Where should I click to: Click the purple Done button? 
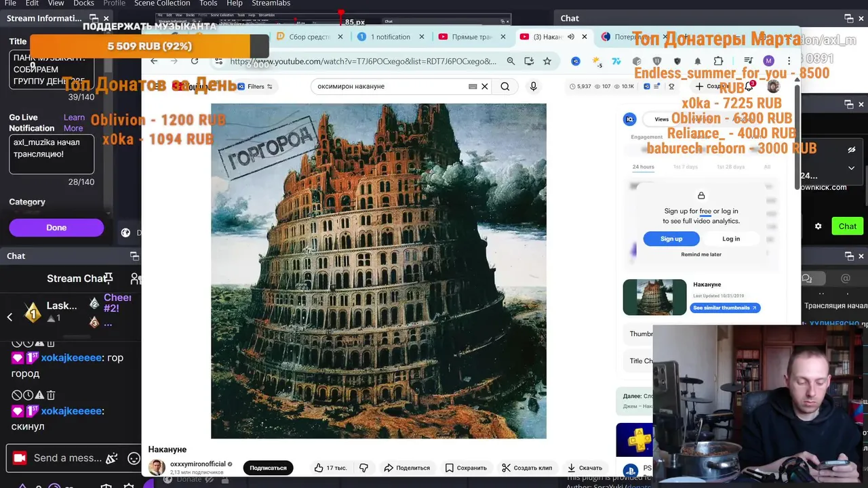(x=56, y=228)
